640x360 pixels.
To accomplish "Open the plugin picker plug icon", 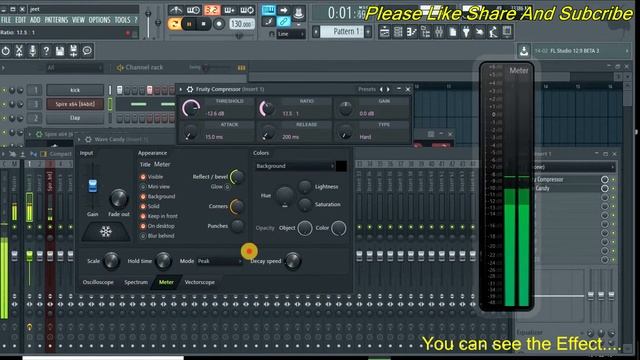I will (466, 32).
